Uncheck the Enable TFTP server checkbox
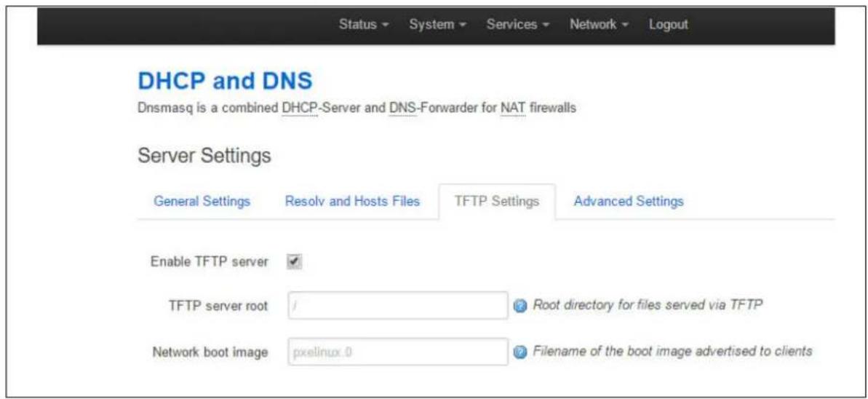This screenshot has width=868, height=399. [x=295, y=261]
